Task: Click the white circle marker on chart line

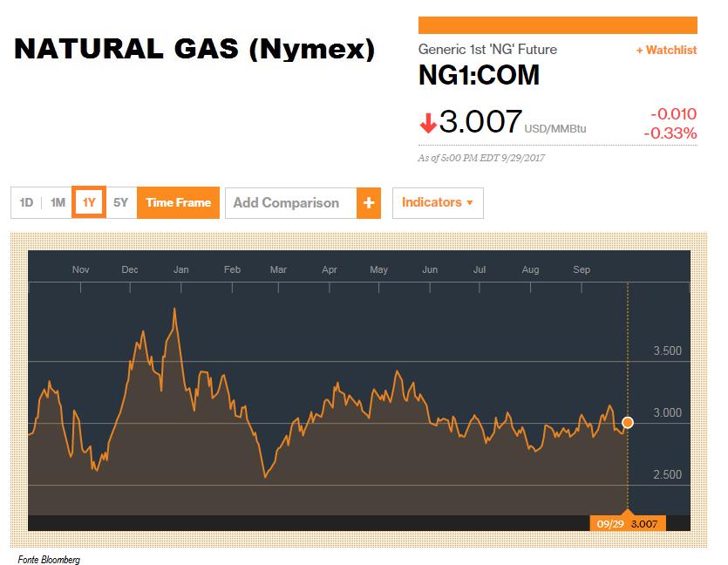Action: pyautogui.click(x=627, y=423)
